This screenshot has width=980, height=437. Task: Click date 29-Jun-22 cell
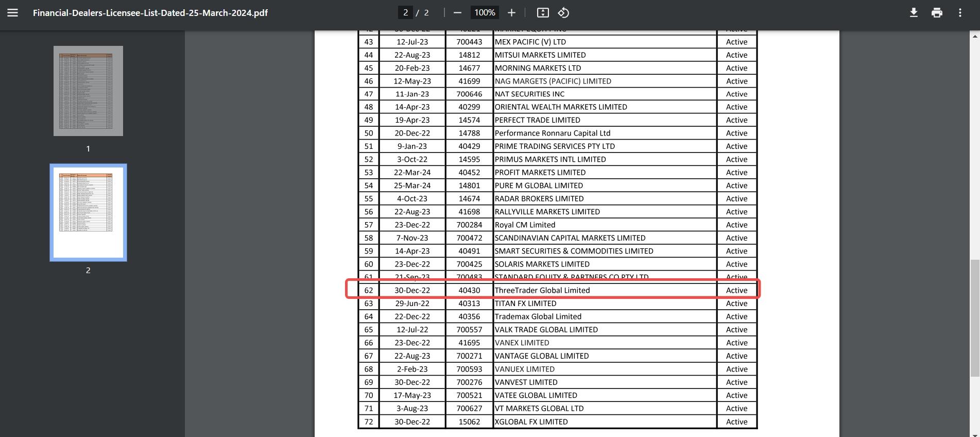(412, 304)
